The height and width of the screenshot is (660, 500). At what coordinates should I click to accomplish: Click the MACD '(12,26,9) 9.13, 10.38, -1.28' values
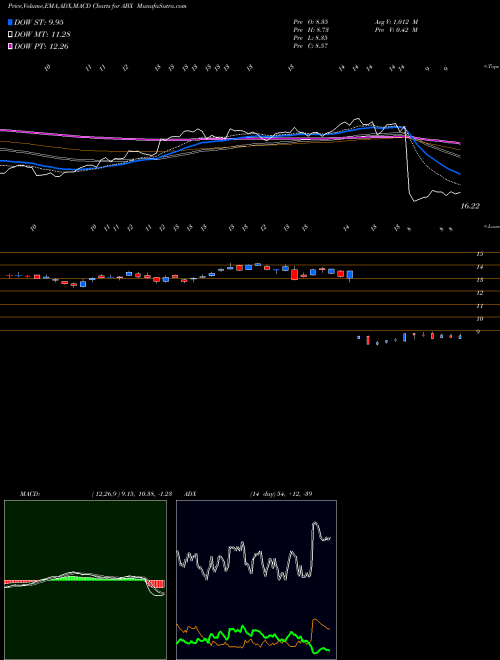[131, 494]
